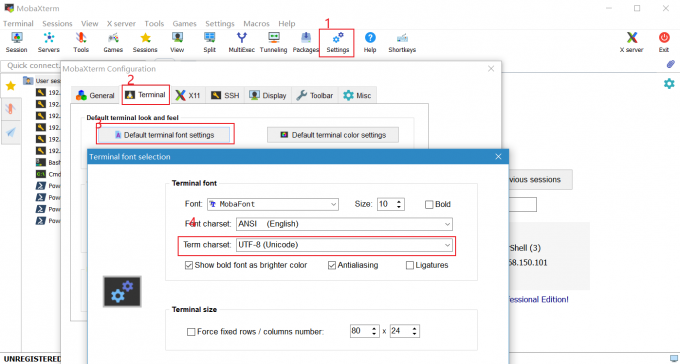Screen dimensions: 680x364
Task: Open the Macros menu
Action: [256, 23]
